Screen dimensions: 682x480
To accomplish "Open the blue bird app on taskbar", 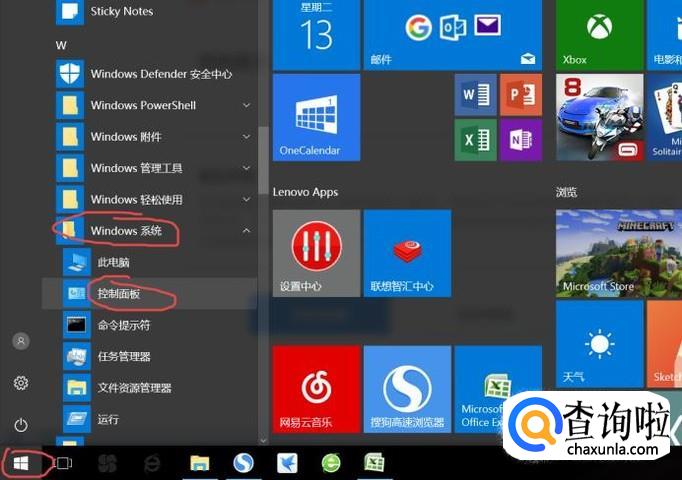I will pos(287,463).
